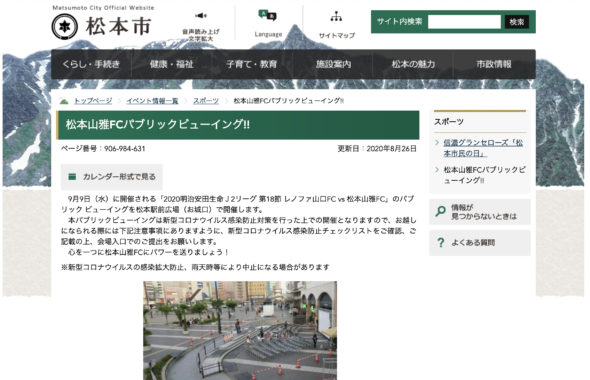
Task: Open the 市政情報 menu
Action: (494, 64)
